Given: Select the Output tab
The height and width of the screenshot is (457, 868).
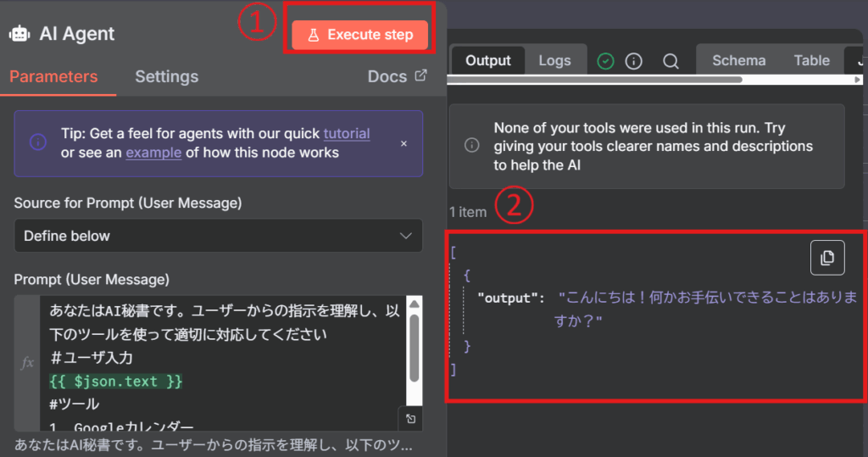Looking at the screenshot, I should coord(488,60).
